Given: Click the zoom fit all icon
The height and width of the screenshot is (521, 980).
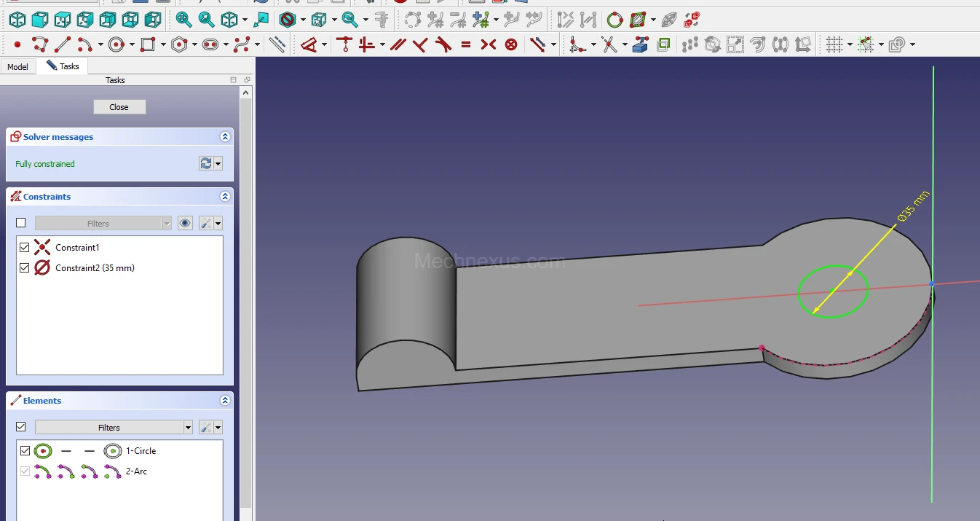Looking at the screenshot, I should (183, 20).
